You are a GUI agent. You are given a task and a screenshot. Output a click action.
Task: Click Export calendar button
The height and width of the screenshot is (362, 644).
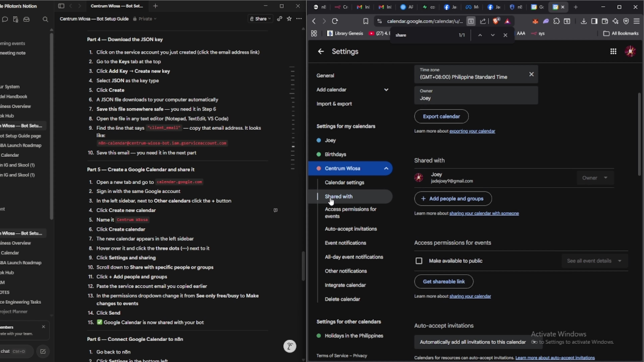[x=441, y=116]
